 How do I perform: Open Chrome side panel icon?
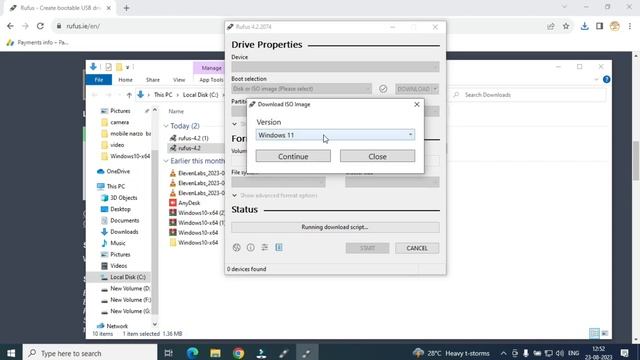coord(599,26)
